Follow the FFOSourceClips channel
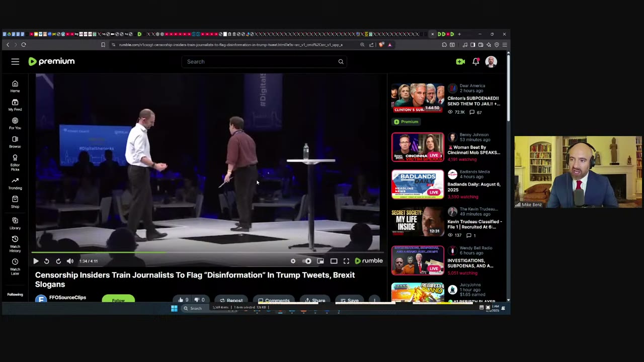Image resolution: width=644 pixels, height=362 pixels. coord(118,300)
